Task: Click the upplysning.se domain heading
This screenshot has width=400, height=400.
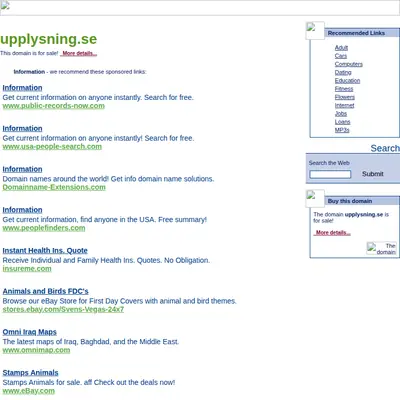Action: [x=49, y=39]
